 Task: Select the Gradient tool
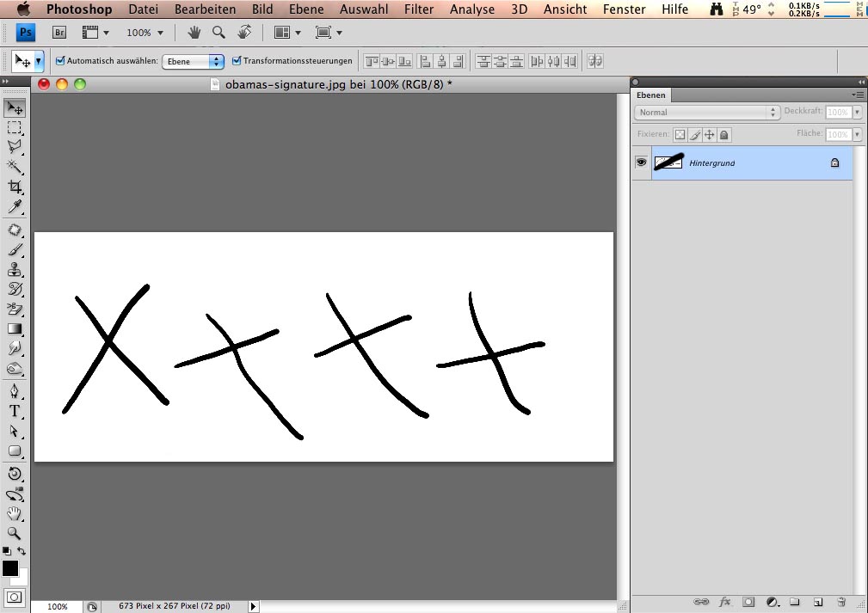pos(15,328)
